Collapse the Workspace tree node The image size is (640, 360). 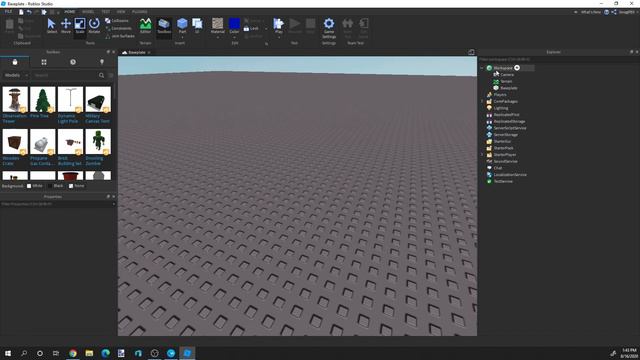point(482,68)
